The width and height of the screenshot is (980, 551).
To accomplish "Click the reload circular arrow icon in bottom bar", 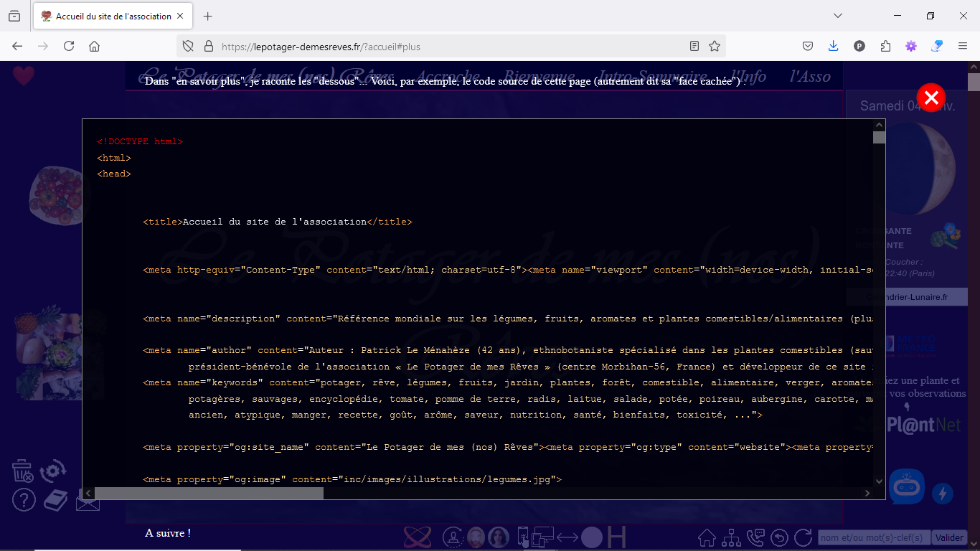I will tap(803, 537).
